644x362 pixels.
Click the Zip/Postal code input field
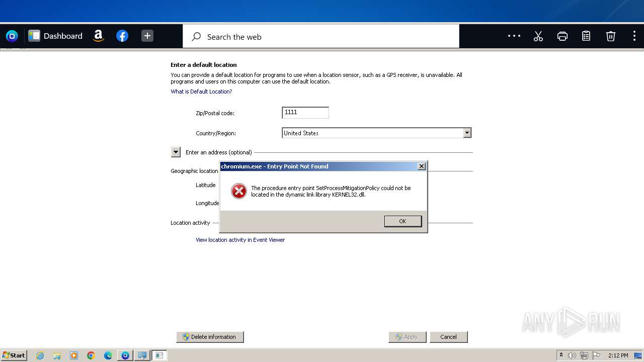coord(305,113)
